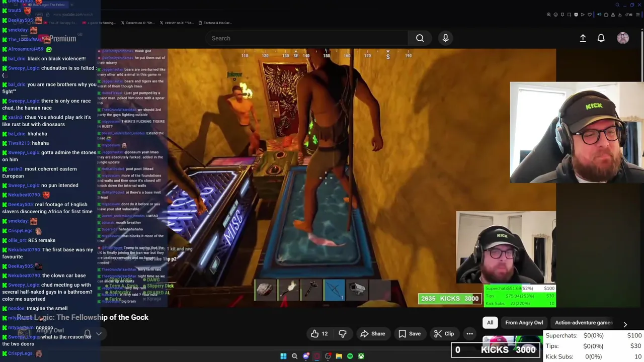Select the All filter chip

click(x=490, y=323)
